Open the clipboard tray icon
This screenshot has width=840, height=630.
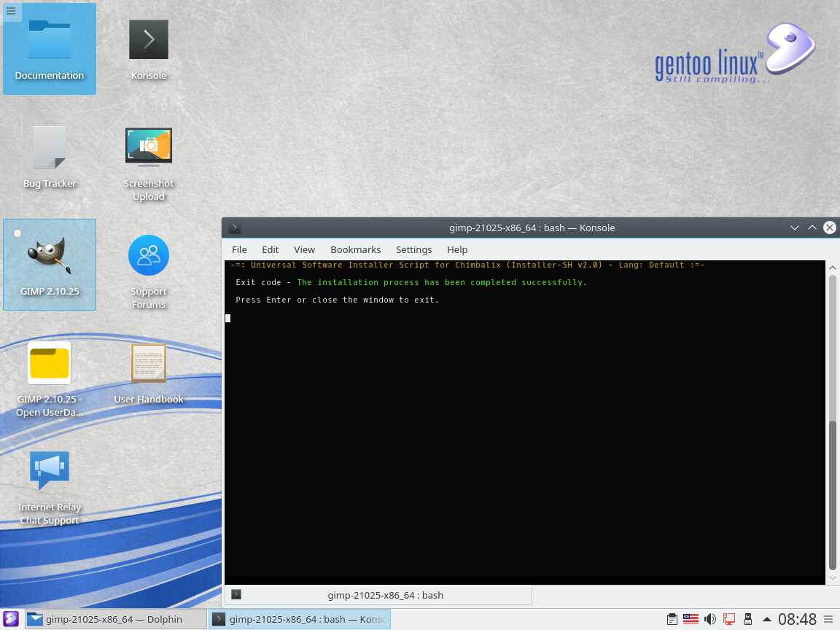click(672, 619)
